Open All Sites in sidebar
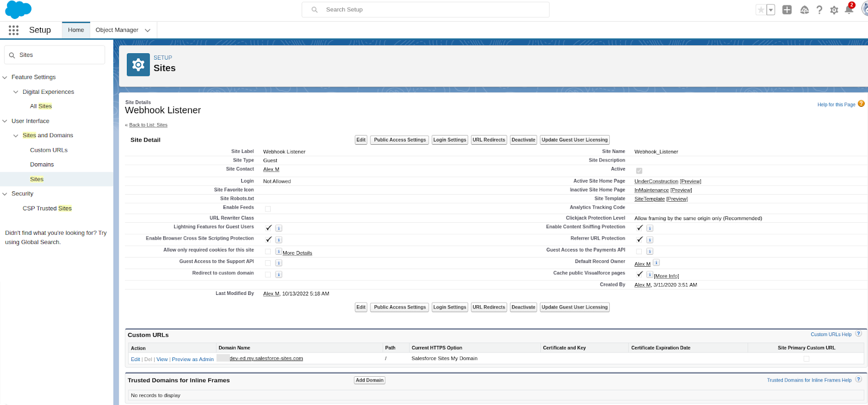The height and width of the screenshot is (405, 868). 41,106
